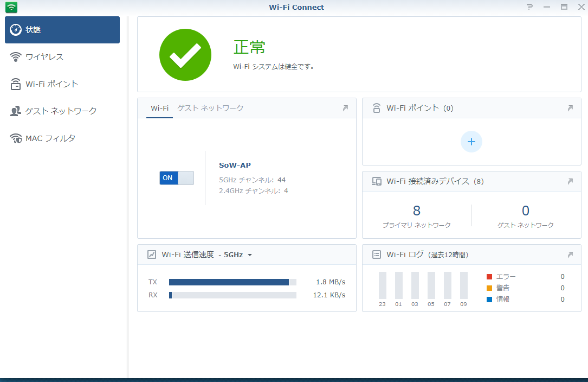The width and height of the screenshot is (588, 382).
Task: Click the help question mark icon
Action: [x=529, y=7]
